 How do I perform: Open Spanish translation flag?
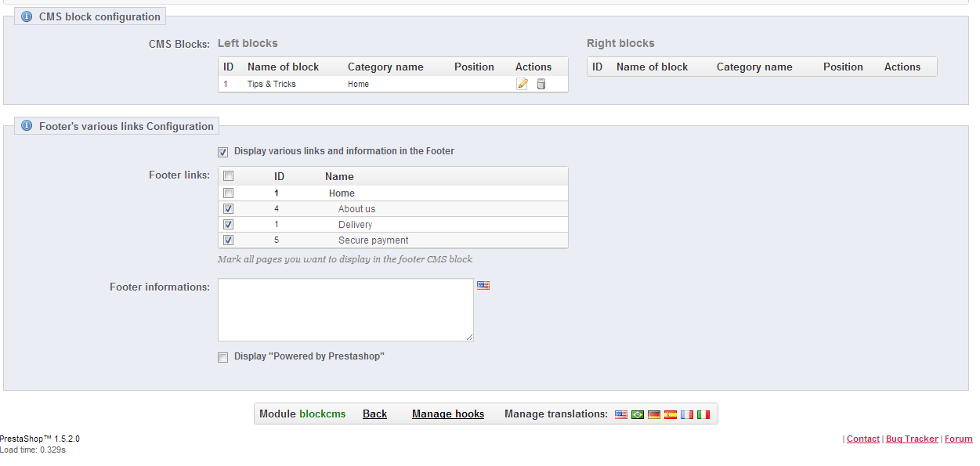[671, 414]
